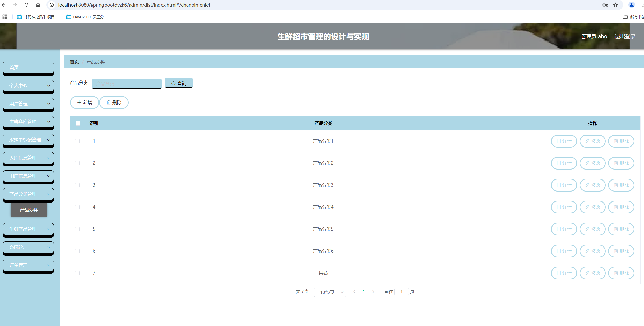
Task: Open browser profile avatar icon
Action: pyautogui.click(x=631, y=5)
